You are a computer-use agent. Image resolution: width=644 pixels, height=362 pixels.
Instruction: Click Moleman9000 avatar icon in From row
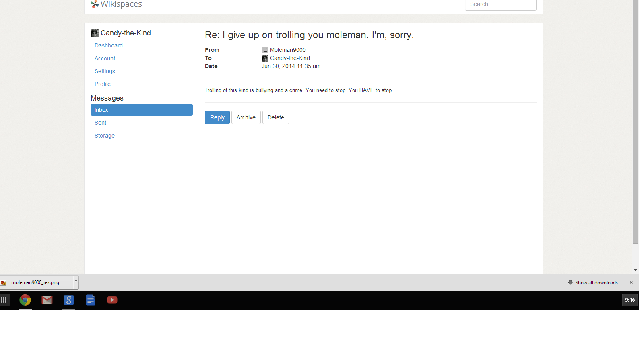pyautogui.click(x=265, y=50)
